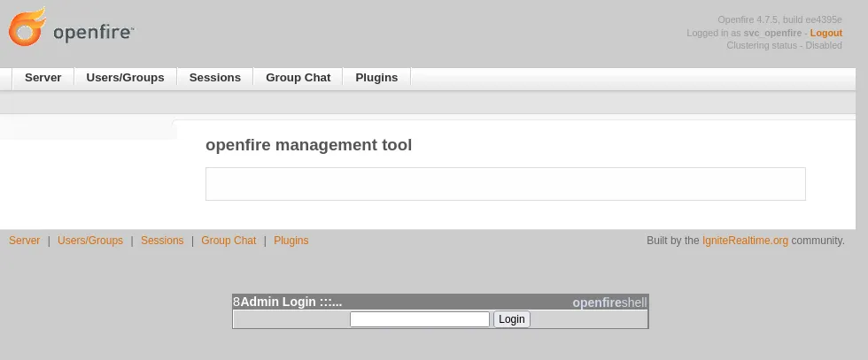Click the Login button
The width and height of the screenshot is (868, 360).
click(x=512, y=319)
